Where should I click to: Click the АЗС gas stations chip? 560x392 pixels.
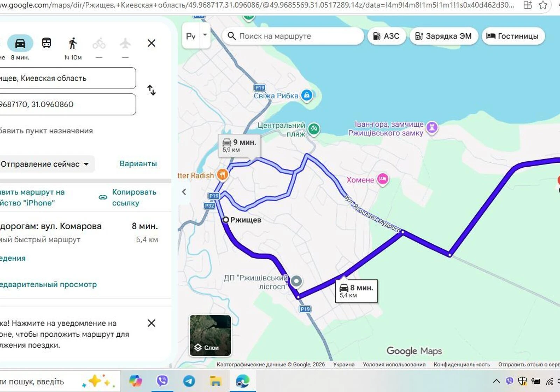coord(386,36)
